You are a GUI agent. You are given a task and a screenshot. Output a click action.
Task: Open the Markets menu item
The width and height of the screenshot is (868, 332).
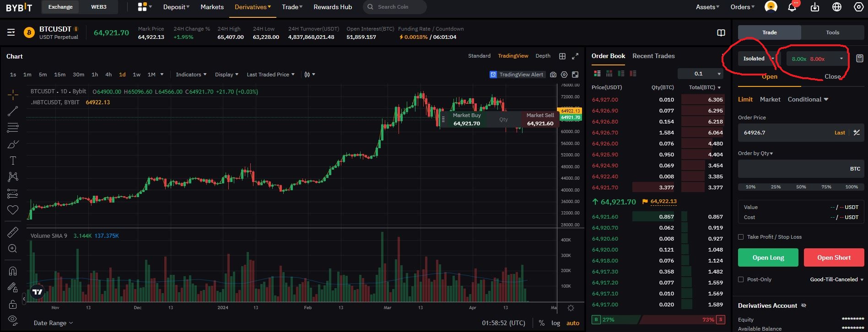click(x=212, y=7)
